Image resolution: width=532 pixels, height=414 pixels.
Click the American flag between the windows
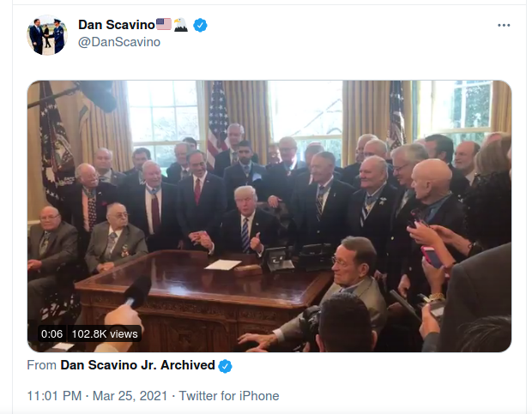click(218, 122)
